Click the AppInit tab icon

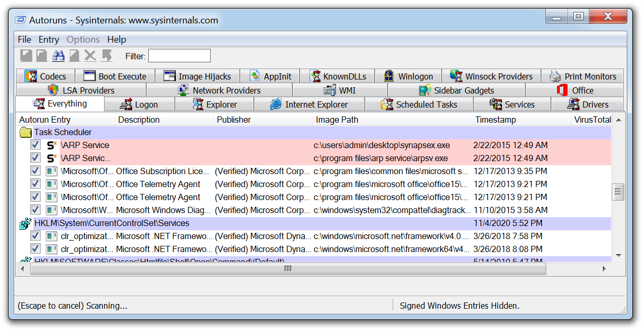(x=255, y=76)
